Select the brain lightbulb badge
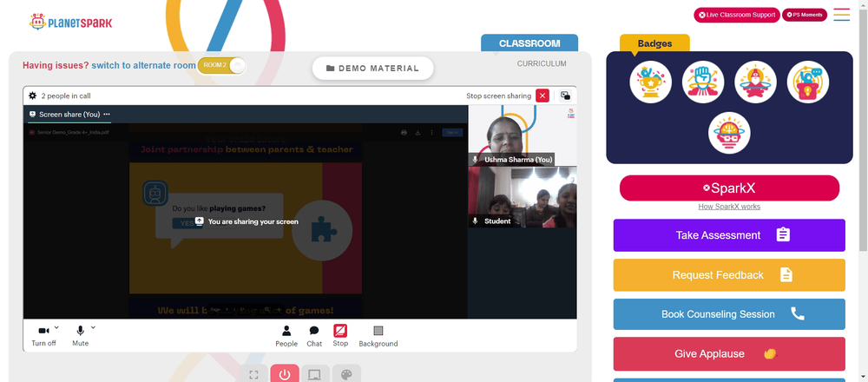868x382 pixels. pos(729,133)
